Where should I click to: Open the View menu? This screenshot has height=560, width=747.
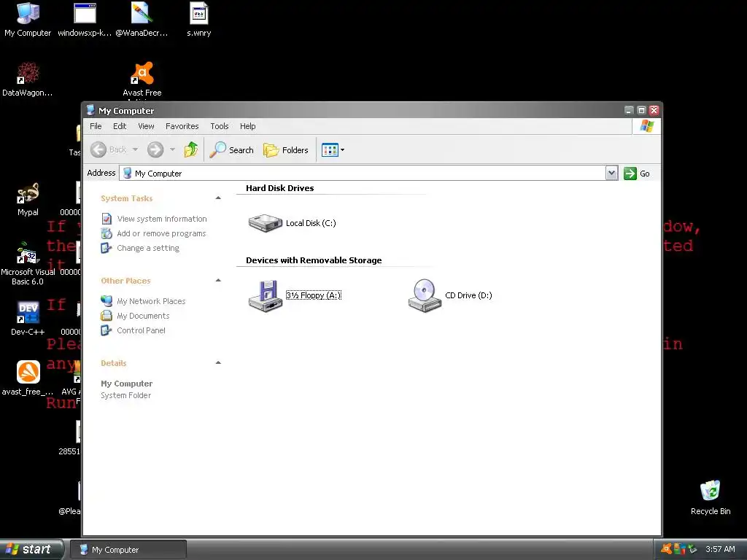point(146,126)
